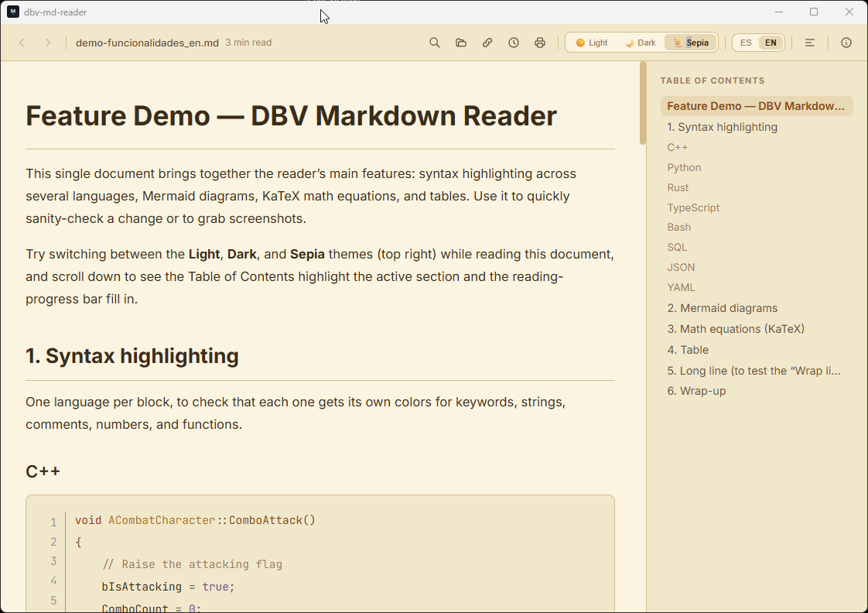Image resolution: width=868 pixels, height=613 pixels.
Task: Switch to the Dark theme
Action: (641, 43)
